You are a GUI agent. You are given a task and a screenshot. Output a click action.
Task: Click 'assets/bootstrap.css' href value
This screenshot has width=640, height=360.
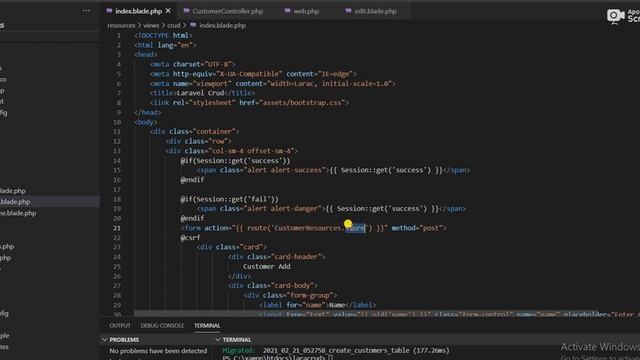tap(302, 103)
